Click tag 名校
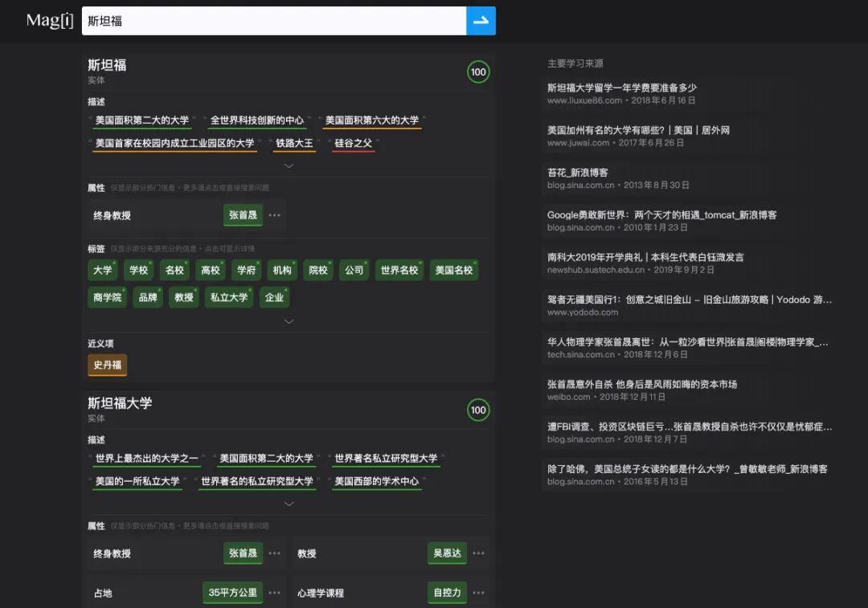The width and height of the screenshot is (868, 608). coord(174,270)
